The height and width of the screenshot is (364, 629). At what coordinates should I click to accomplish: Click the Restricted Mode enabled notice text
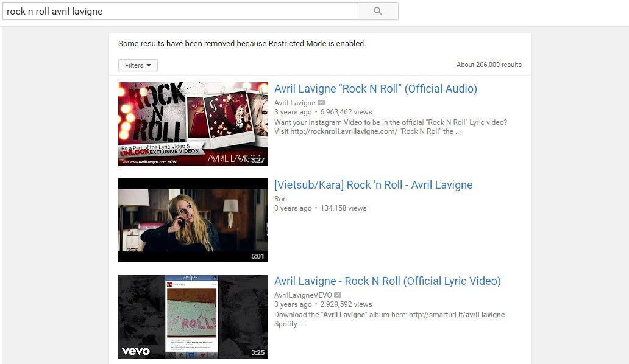point(242,43)
